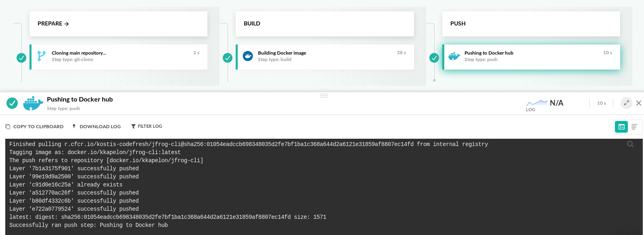Switch to plain text log view
The width and height of the screenshot is (644, 235).
(x=634, y=127)
